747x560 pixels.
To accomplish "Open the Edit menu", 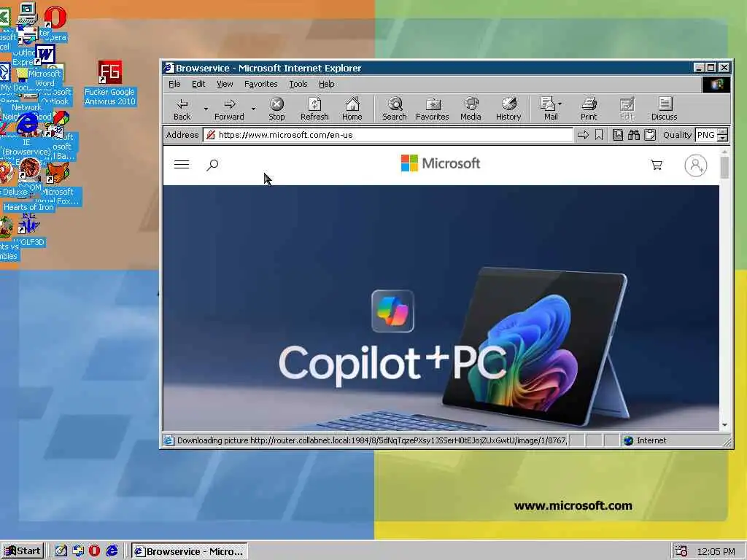I will pos(198,85).
